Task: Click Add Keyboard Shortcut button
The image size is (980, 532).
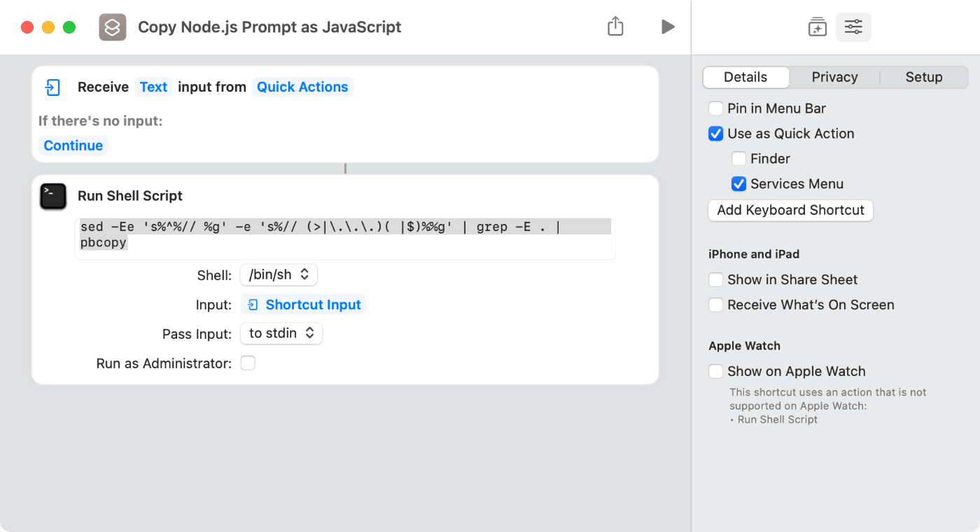Action: 791,210
